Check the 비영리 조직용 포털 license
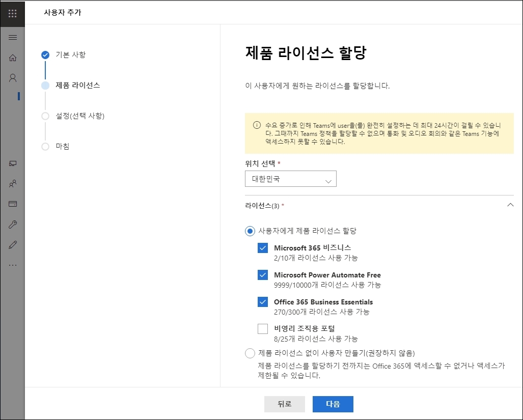Screen dimensions: 523x420 [263, 329]
